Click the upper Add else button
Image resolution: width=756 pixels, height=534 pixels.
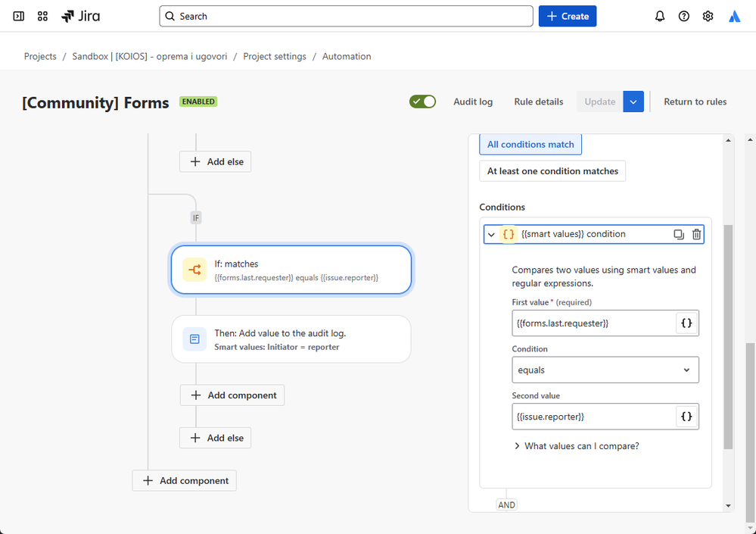pos(215,161)
